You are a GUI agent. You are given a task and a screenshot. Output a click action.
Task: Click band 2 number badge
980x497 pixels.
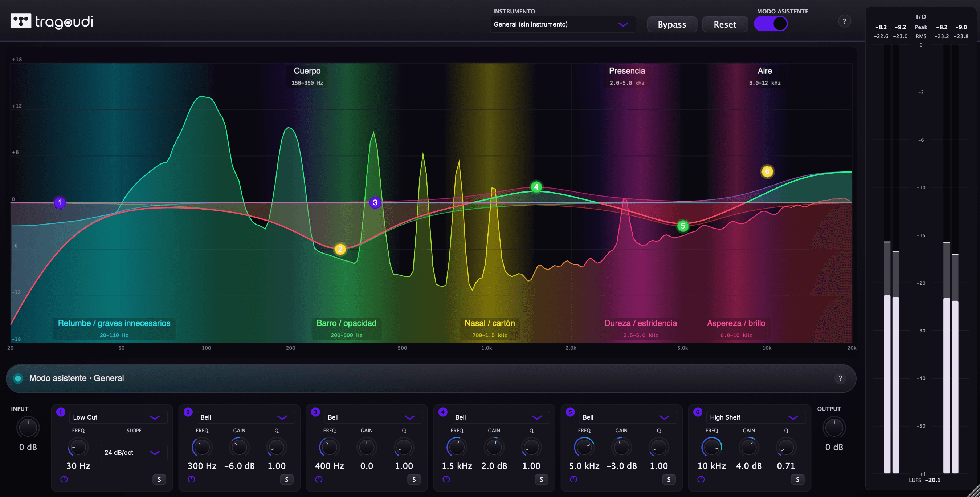tap(188, 412)
